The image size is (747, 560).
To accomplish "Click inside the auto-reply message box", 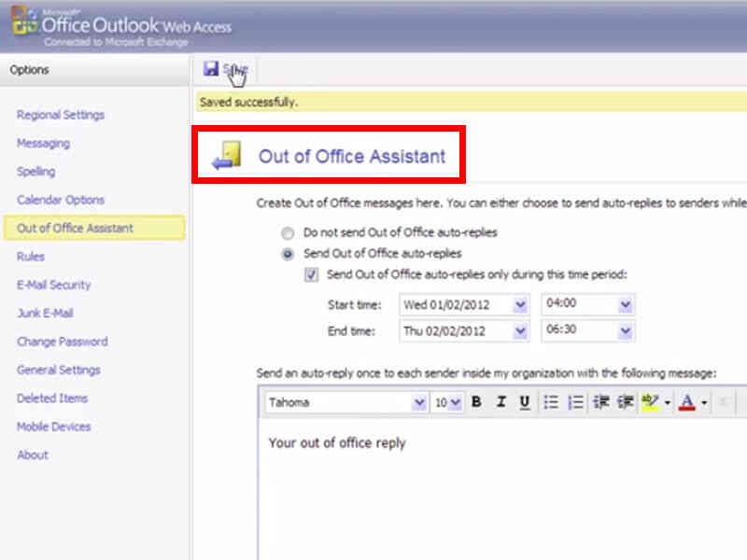I will [467, 467].
